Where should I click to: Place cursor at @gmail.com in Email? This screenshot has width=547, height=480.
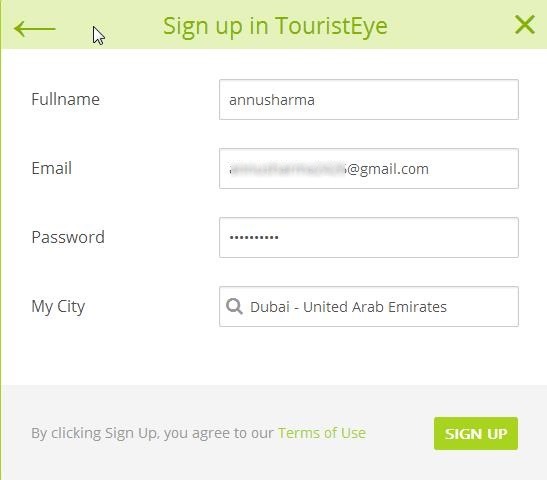(388, 169)
